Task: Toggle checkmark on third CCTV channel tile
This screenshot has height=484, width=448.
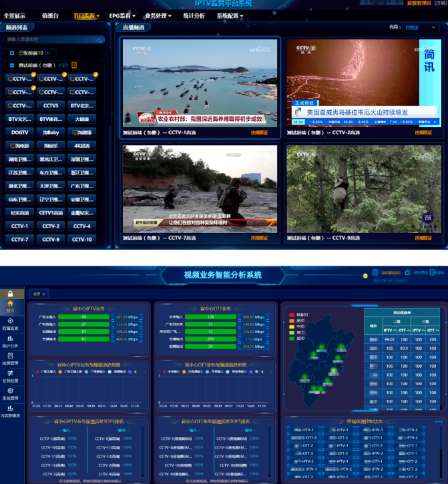Action: click(x=95, y=74)
